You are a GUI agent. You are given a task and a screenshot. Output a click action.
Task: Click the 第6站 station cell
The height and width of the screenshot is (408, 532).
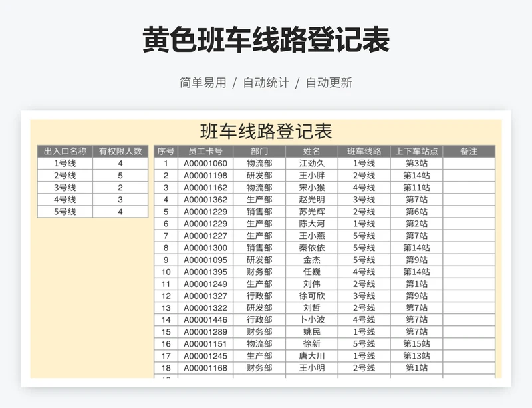(x=417, y=212)
